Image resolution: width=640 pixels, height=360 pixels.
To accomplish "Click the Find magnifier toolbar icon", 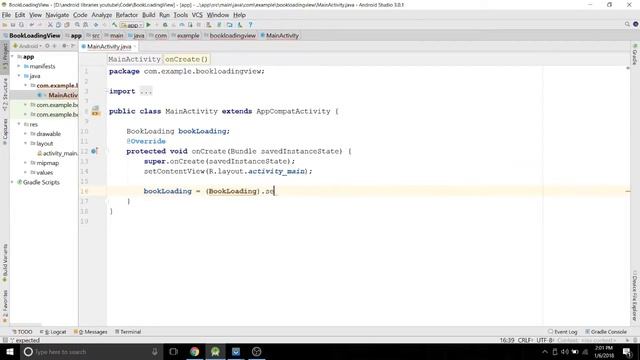I will pos(77,25).
